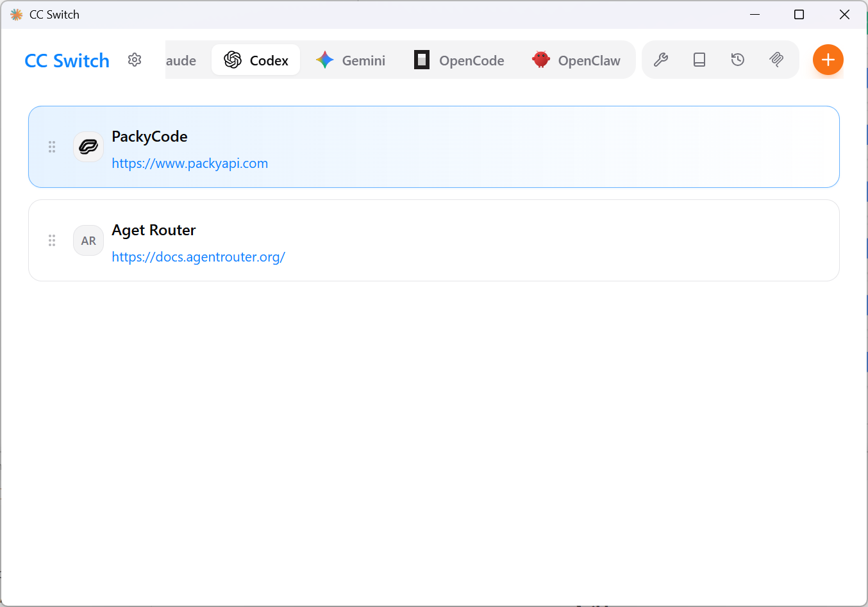The height and width of the screenshot is (607, 868).
Task: Close the CC Switch window
Action: point(844,14)
